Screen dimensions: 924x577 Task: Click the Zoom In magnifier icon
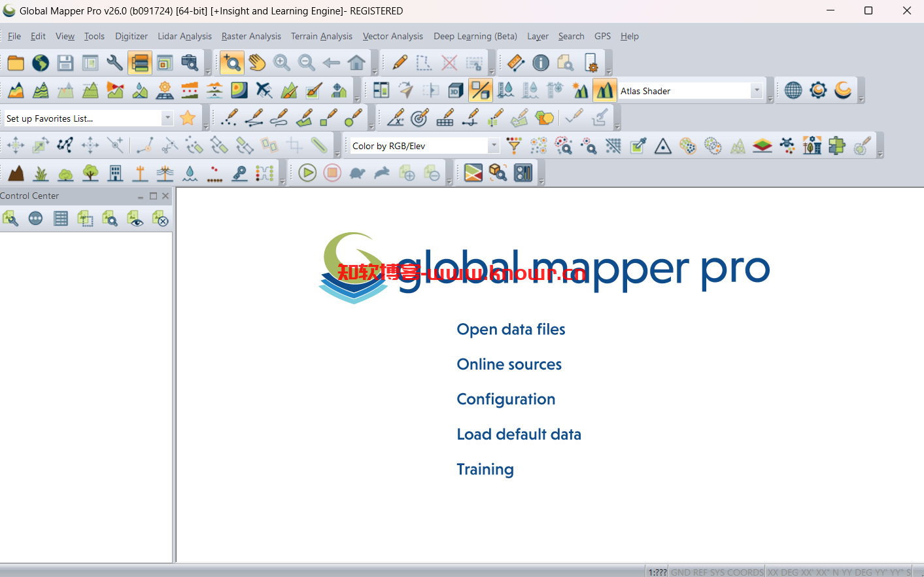[282, 63]
